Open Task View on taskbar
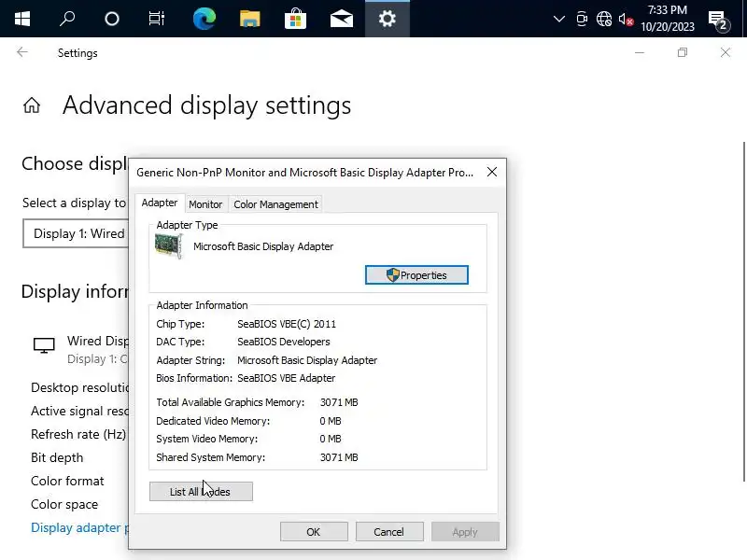747x560 pixels. click(x=157, y=19)
